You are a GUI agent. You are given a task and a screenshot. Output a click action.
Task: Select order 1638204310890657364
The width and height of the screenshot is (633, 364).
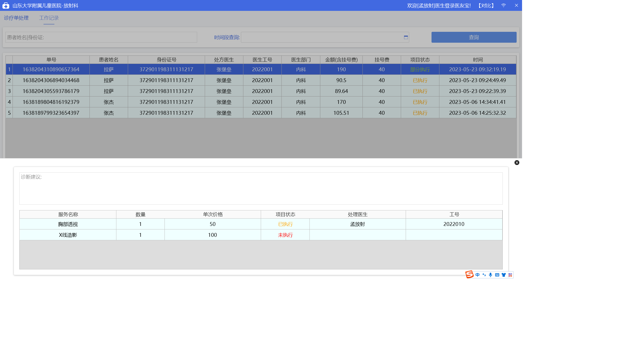(x=261, y=69)
